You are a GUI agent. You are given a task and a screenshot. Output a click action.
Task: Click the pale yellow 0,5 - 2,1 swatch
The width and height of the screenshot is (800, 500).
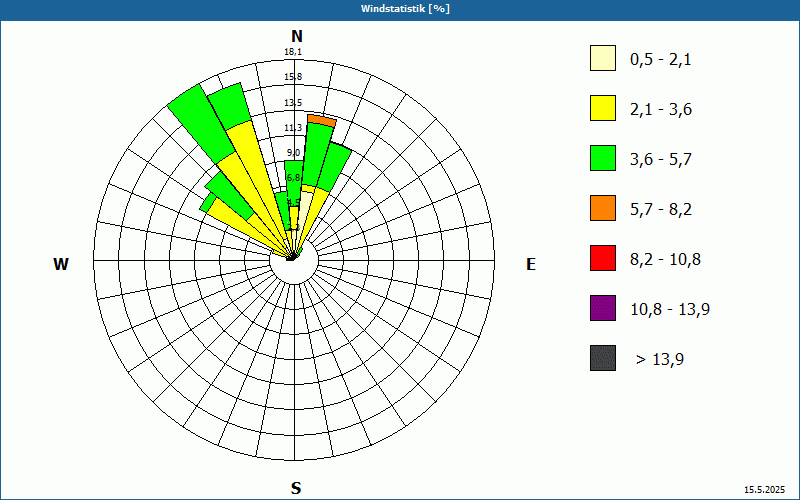(603, 58)
